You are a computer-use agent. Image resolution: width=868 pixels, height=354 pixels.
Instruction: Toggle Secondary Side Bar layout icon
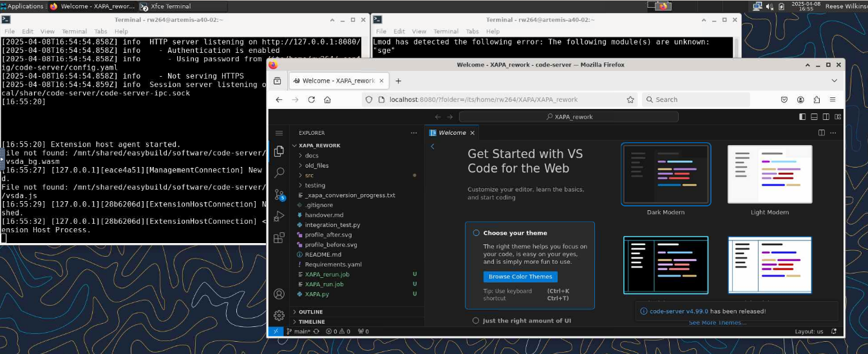pyautogui.click(x=826, y=117)
